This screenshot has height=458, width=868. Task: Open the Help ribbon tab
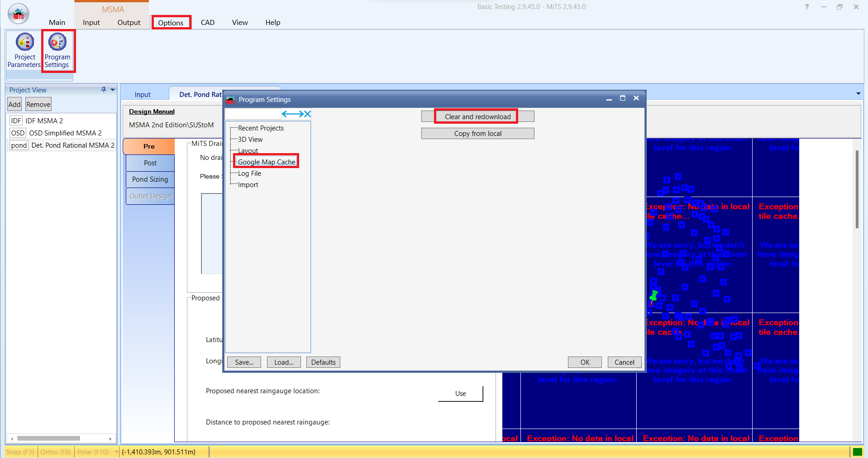coord(273,22)
